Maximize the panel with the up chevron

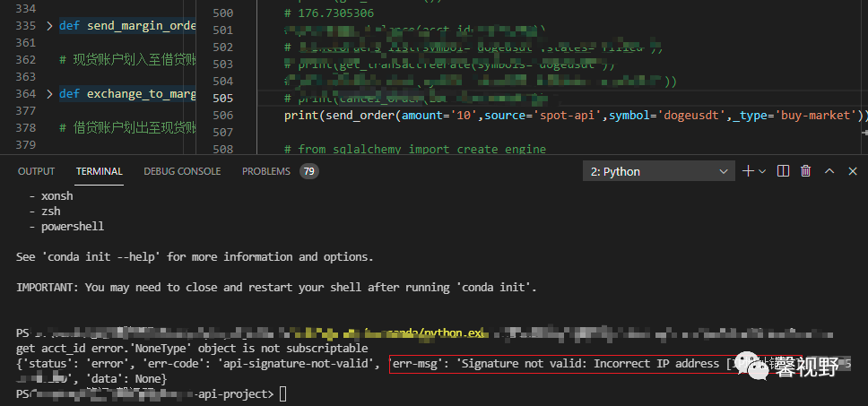pyautogui.click(x=829, y=171)
